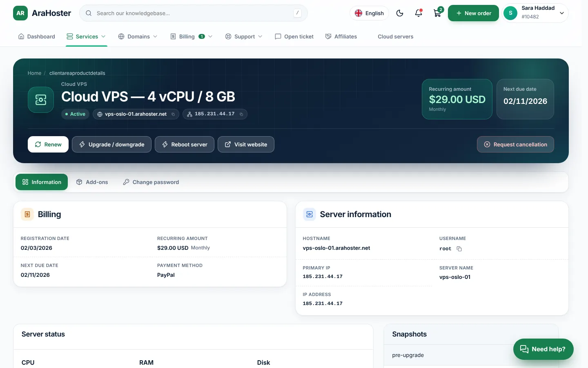Click the Reboot server button
Image resolution: width=588 pixels, height=368 pixels.
click(x=185, y=144)
